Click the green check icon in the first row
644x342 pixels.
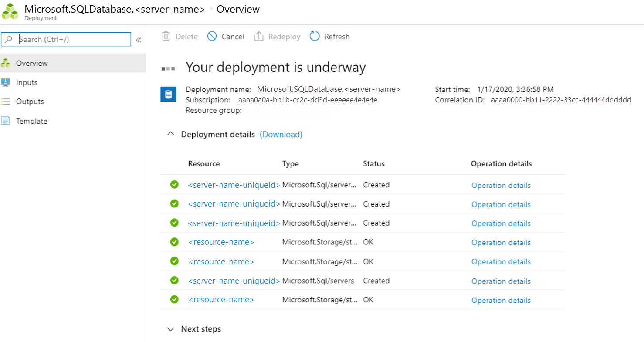pos(174,184)
